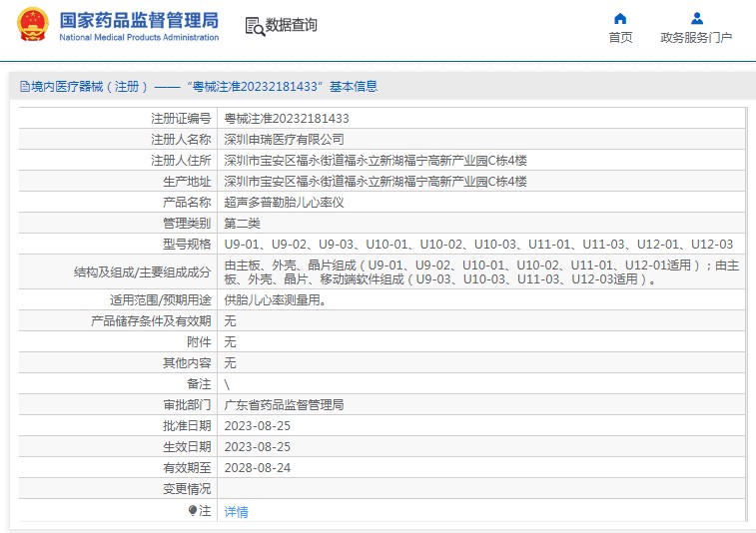Click the 型号规格 row label
This screenshot has height=533, width=756.
[187, 245]
